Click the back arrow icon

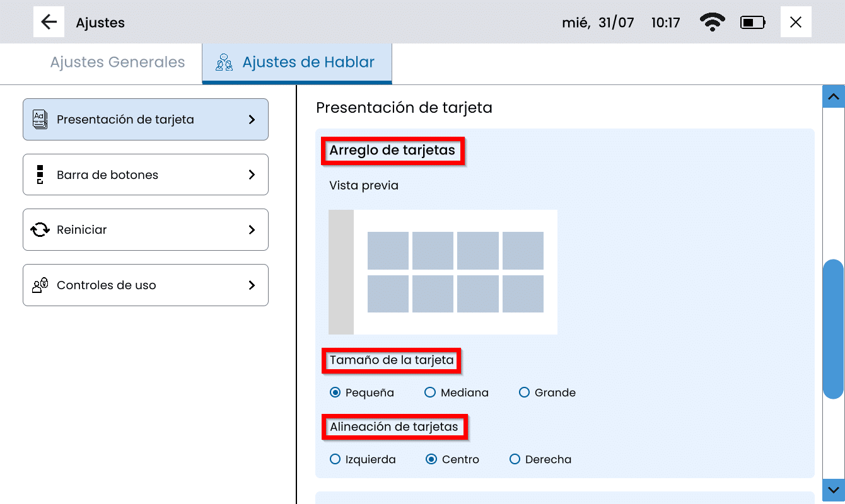pos(49,22)
